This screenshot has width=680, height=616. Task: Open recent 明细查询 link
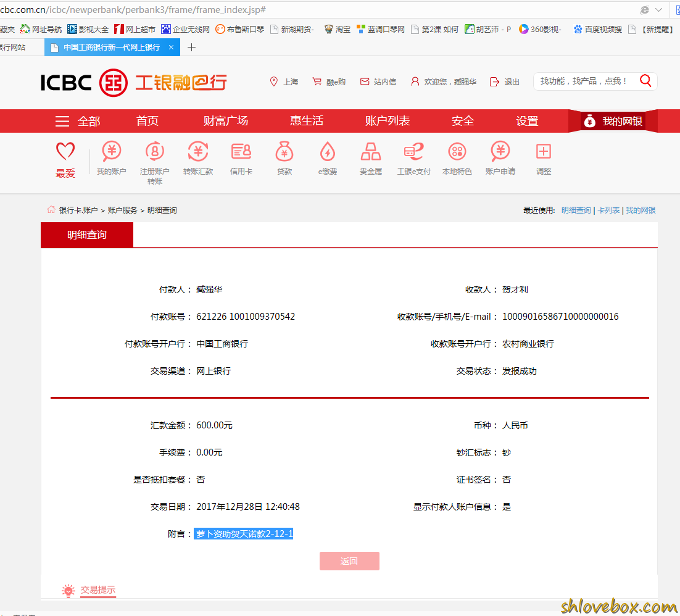(x=576, y=210)
